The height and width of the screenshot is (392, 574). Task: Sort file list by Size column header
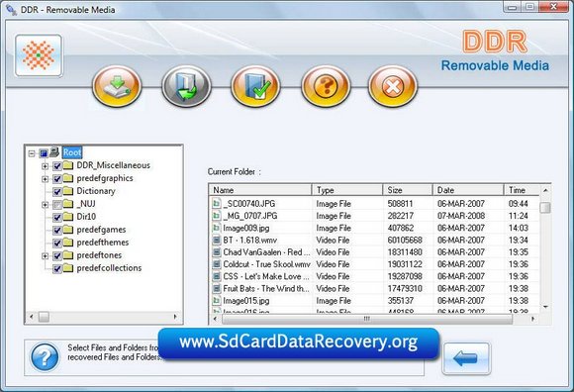[x=408, y=190]
